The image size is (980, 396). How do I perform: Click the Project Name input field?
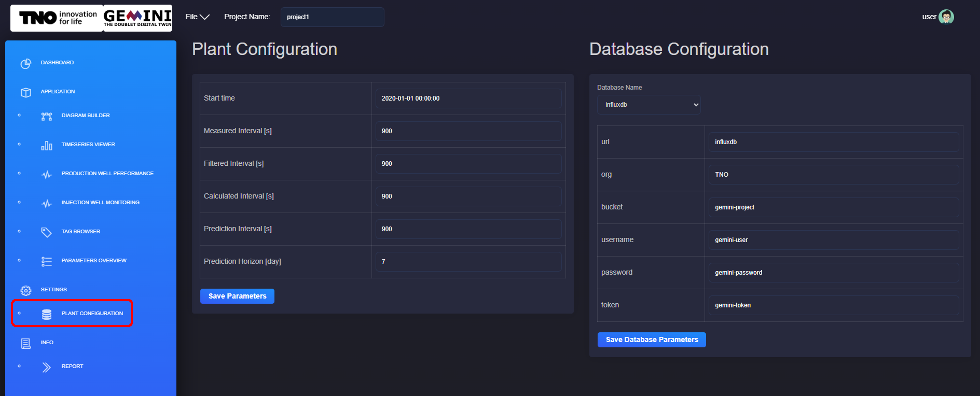pyautogui.click(x=332, y=17)
